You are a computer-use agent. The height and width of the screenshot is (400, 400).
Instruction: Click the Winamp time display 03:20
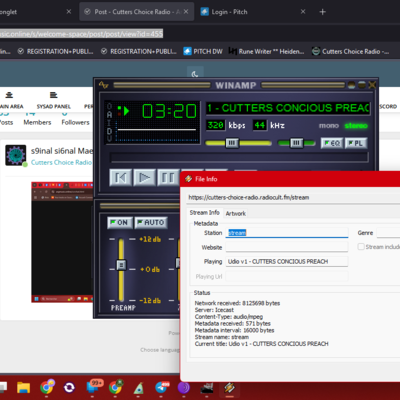[x=169, y=111]
